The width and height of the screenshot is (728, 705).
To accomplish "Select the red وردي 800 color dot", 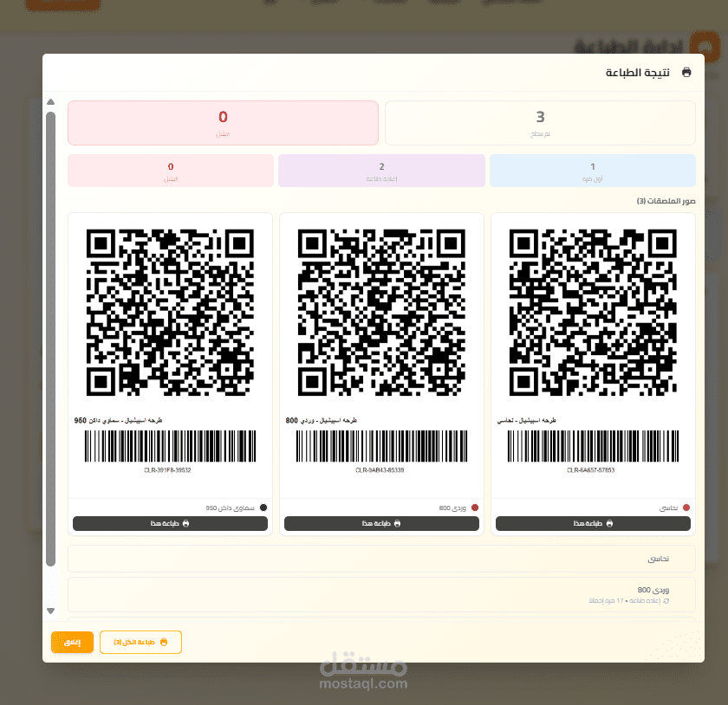I will pyautogui.click(x=475, y=508).
